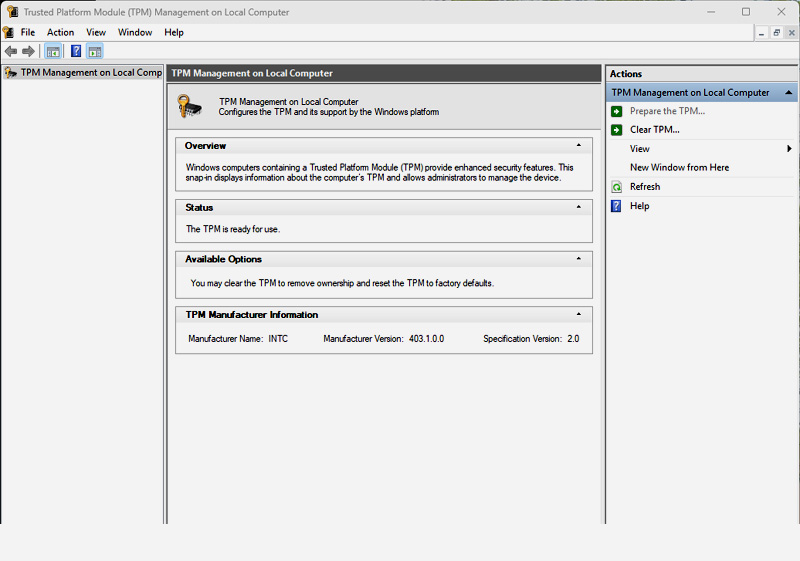The image size is (800, 561).
Task: Click the TPM Management on Local Computer pane header
Action: tap(384, 73)
